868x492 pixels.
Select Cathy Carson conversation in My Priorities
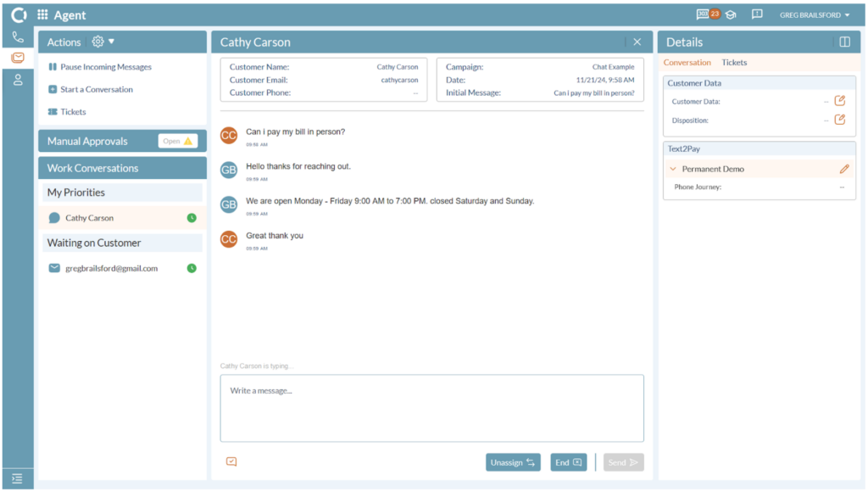point(122,218)
